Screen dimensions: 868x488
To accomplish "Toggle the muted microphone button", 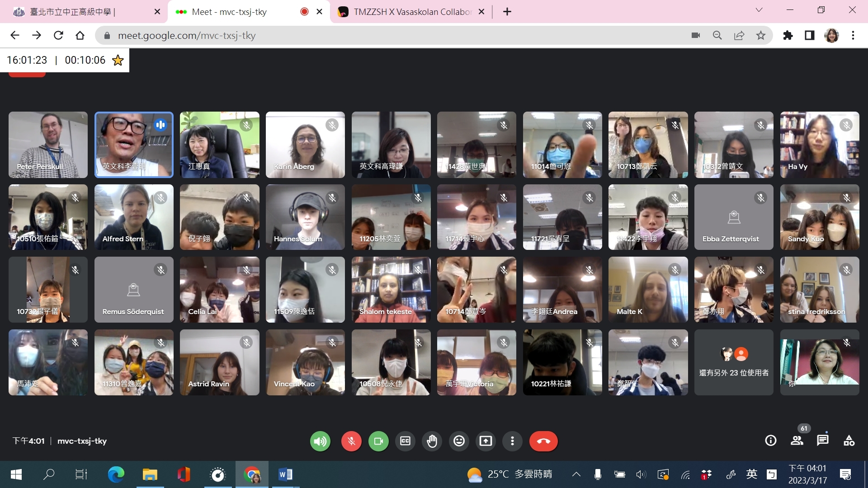I will (x=351, y=441).
